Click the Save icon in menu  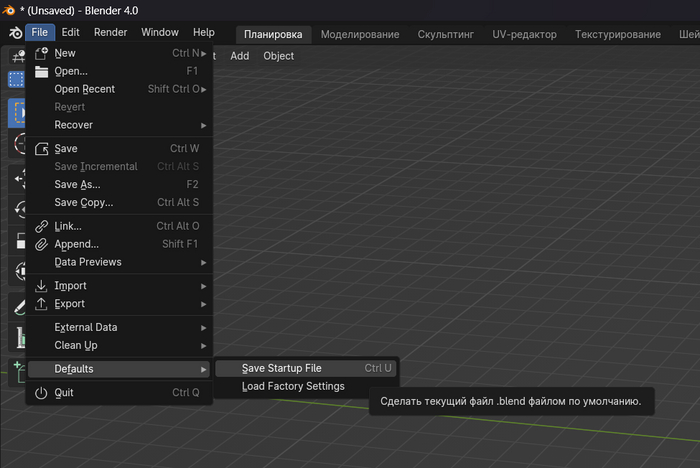pos(41,148)
